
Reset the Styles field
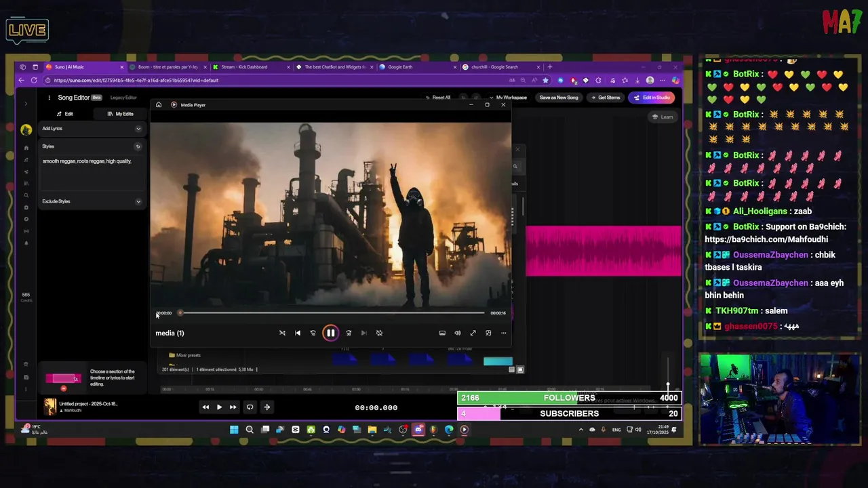(x=138, y=146)
